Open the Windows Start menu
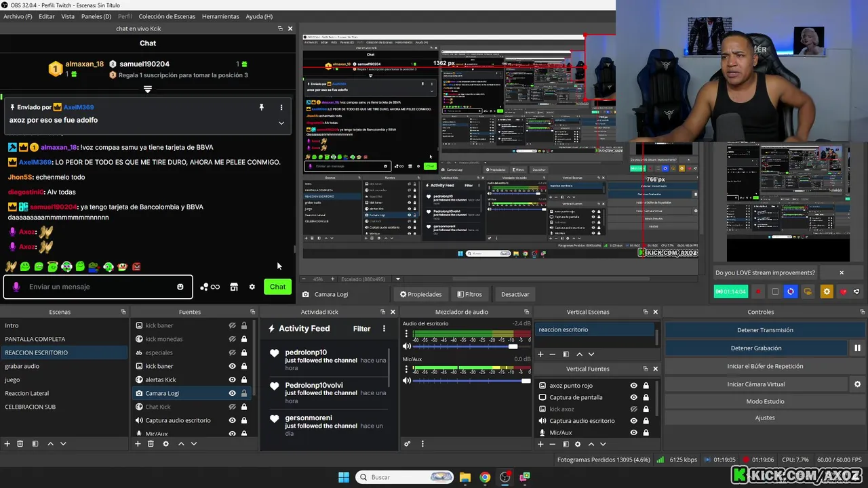This screenshot has width=868, height=488. [344, 477]
